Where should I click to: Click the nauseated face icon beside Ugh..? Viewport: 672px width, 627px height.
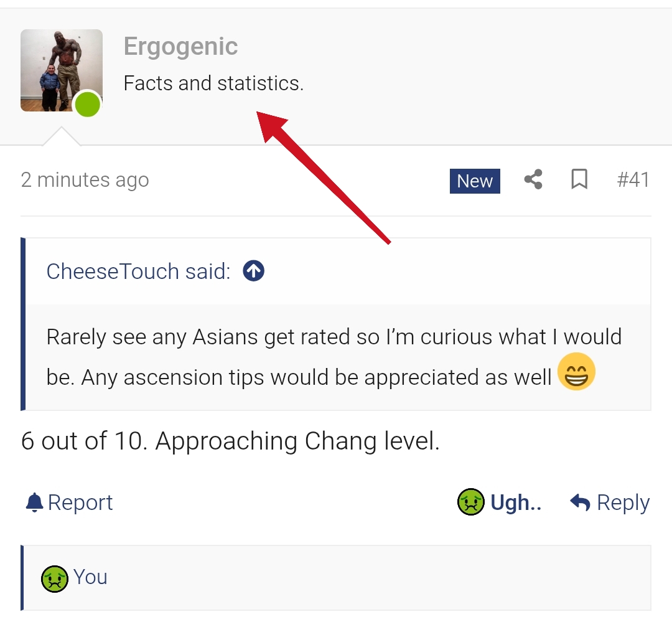point(471,502)
